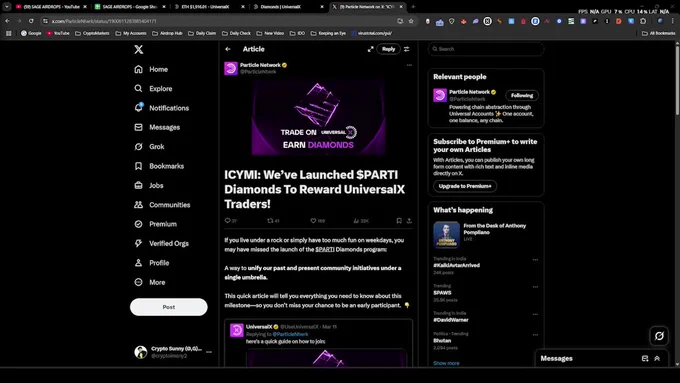Click the Reply button in article header
This screenshot has height=383, width=680.
389,49
